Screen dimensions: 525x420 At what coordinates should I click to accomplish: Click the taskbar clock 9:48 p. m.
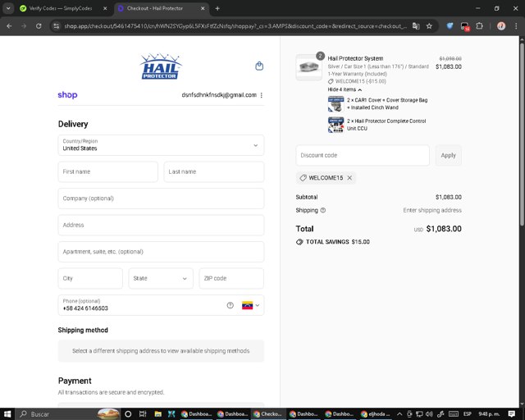489,414
